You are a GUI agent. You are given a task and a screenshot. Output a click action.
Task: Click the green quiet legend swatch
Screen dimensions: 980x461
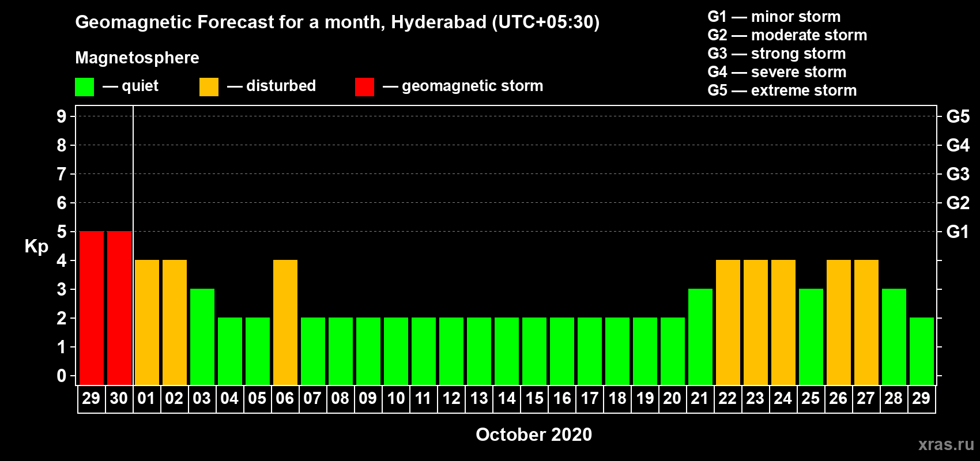pyautogui.click(x=84, y=87)
